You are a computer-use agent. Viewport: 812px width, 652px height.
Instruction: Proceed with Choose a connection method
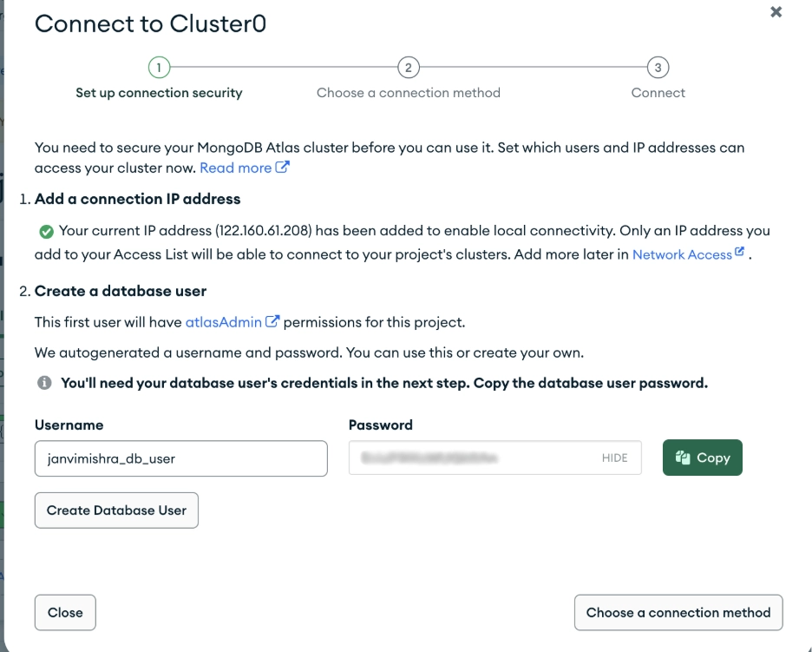tap(678, 612)
